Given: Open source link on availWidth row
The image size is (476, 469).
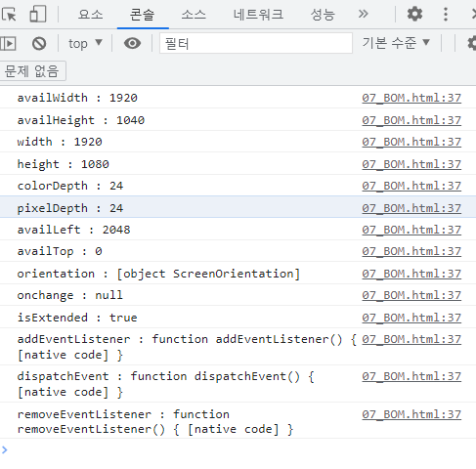Looking at the screenshot, I should (x=411, y=98).
